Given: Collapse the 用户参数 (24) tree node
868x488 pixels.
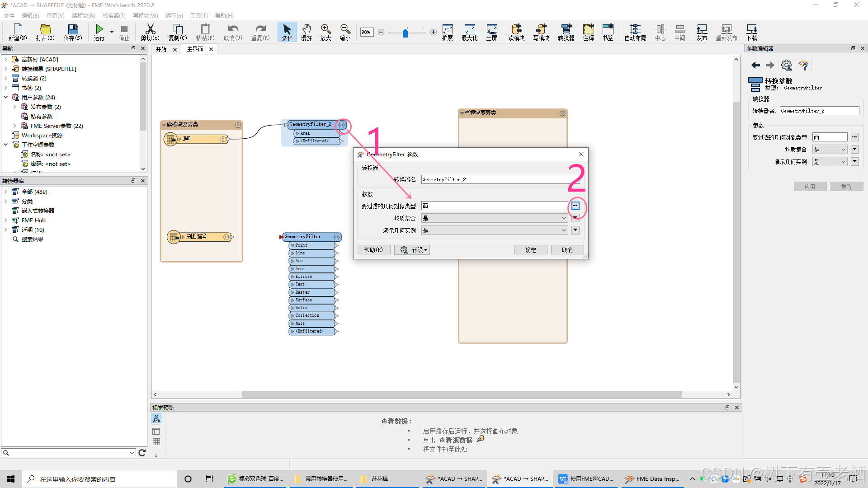Looking at the screenshot, I should tap(6, 97).
